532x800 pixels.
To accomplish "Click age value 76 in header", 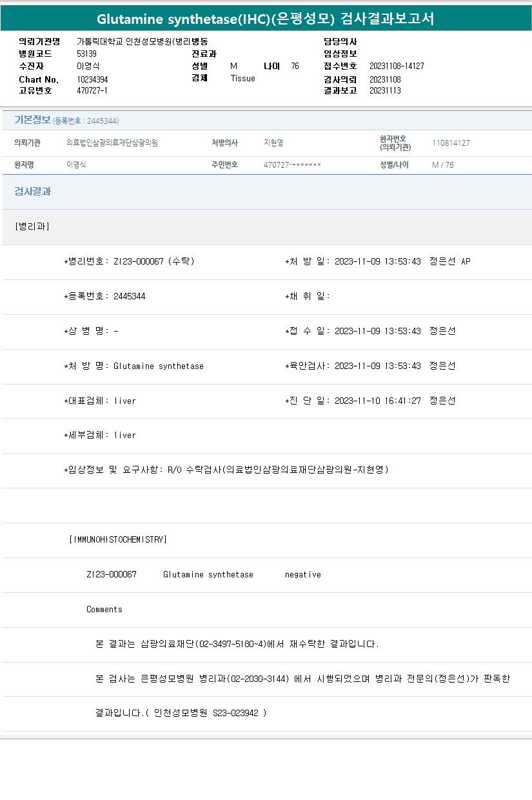I will pyautogui.click(x=295, y=66).
